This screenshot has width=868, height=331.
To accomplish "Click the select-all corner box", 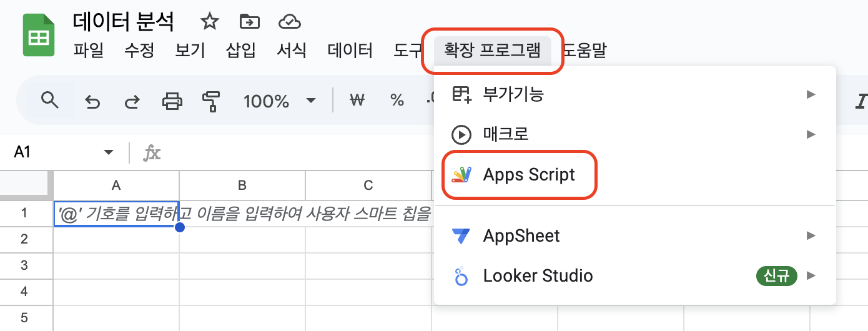I will point(25,185).
